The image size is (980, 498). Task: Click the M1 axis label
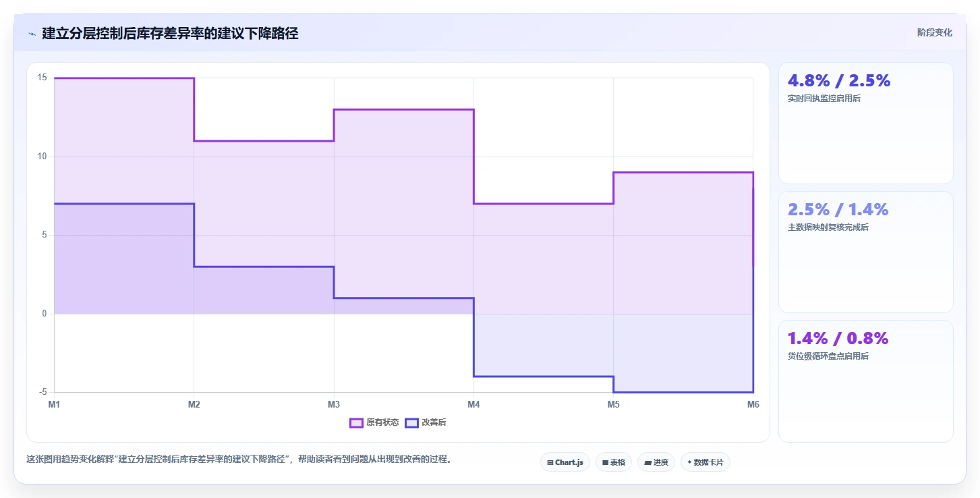click(54, 404)
